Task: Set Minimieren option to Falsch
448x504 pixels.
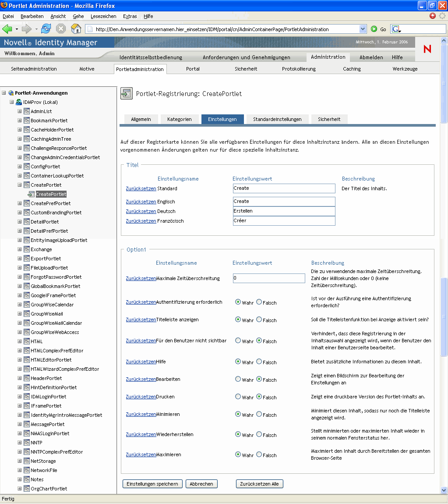Action: point(259,414)
